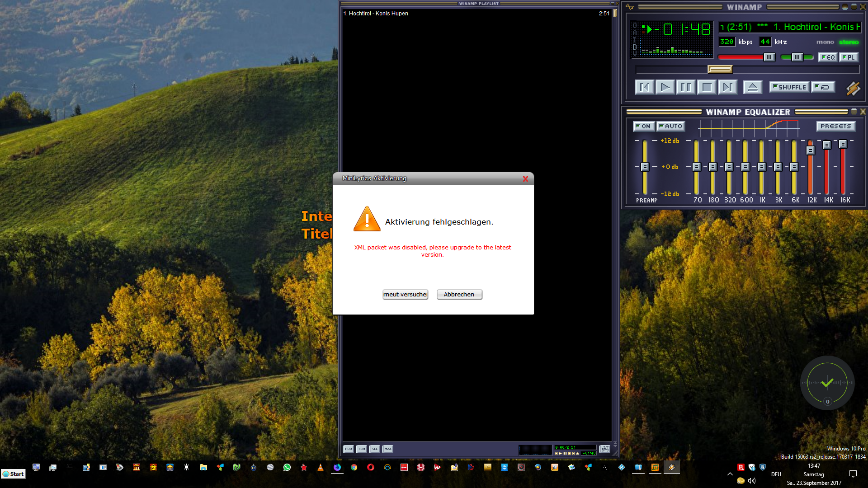Click the Winamp balance slider
This screenshot has width=868, height=488.
(x=797, y=57)
